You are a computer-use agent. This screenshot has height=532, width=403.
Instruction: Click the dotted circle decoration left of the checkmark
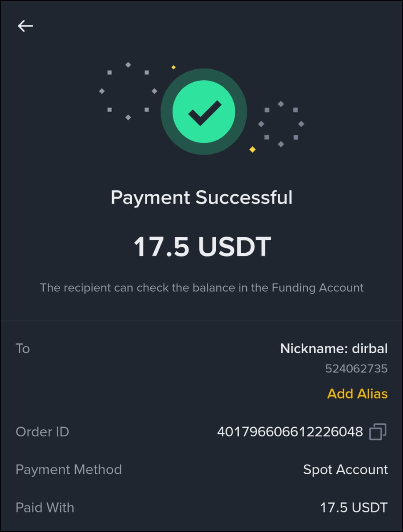click(x=128, y=91)
